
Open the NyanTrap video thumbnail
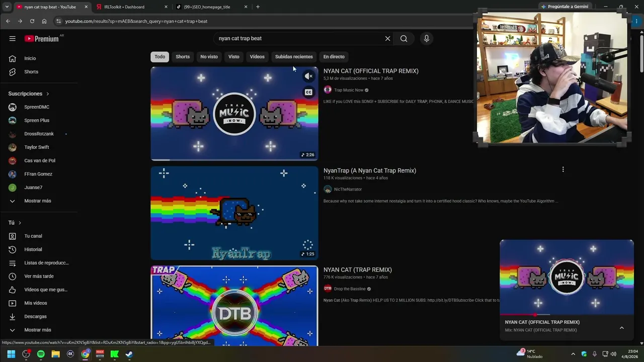click(234, 213)
